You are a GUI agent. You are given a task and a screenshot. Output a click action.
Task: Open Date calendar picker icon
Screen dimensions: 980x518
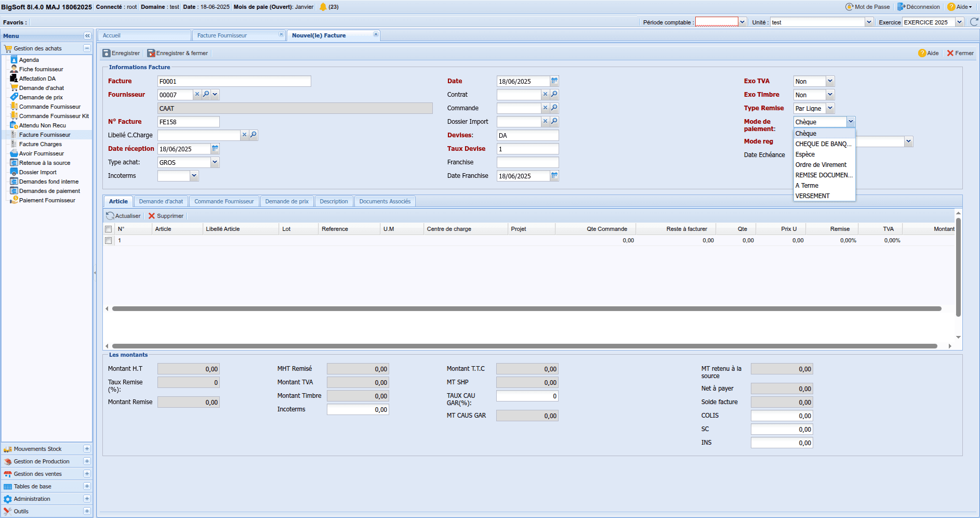[554, 81]
